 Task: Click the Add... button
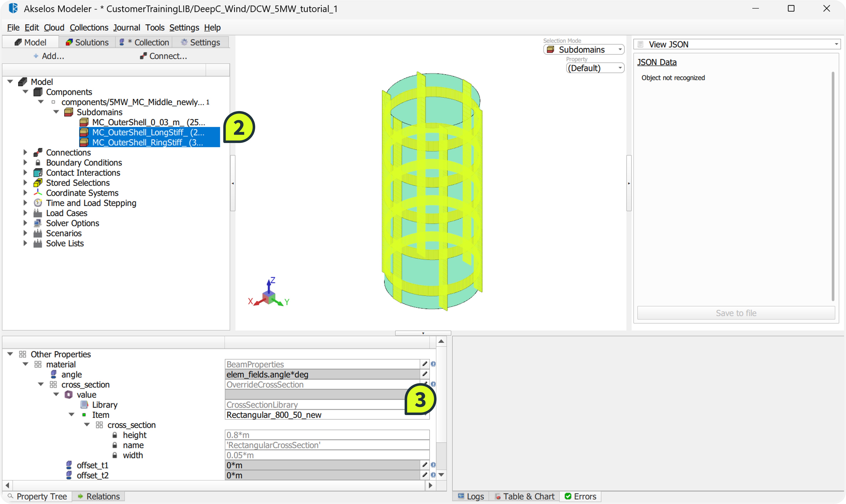[x=49, y=56]
